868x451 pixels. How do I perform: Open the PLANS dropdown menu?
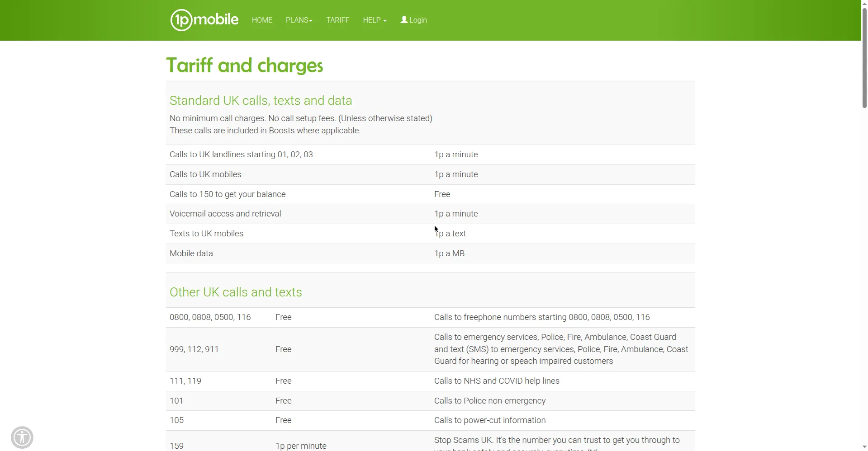299,20
